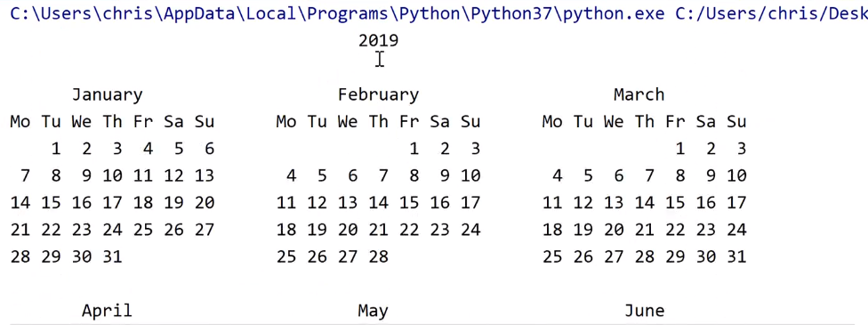The height and width of the screenshot is (325, 868).
Task: Click day 31 in January
Action: coord(112,256)
